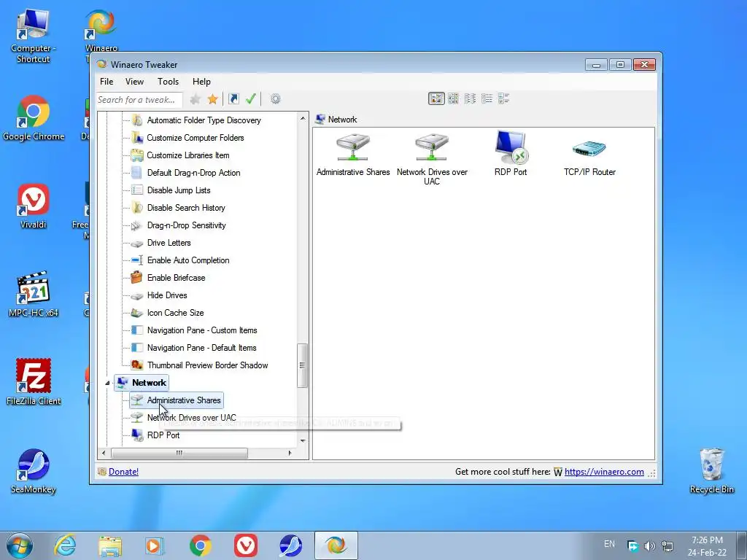Open Internet Explorer from the taskbar
This screenshot has height=560, width=747.
[x=65, y=545]
